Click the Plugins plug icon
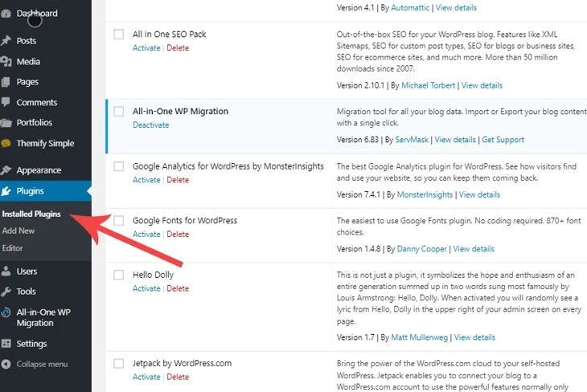 click(x=6, y=191)
